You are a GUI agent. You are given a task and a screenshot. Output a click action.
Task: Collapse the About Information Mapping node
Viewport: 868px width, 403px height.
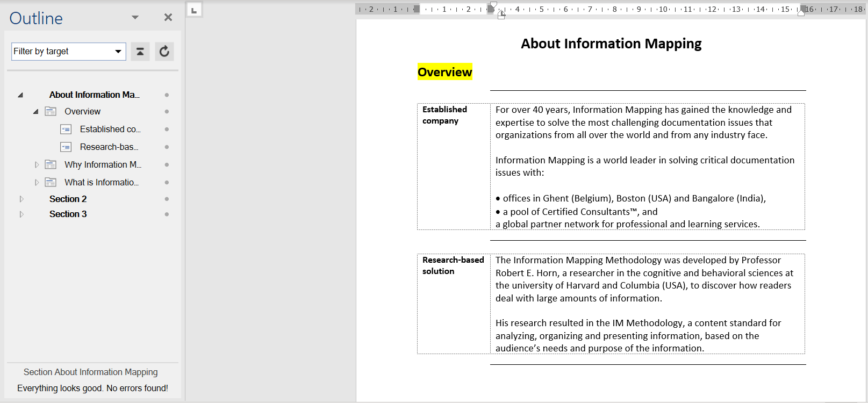[20, 95]
